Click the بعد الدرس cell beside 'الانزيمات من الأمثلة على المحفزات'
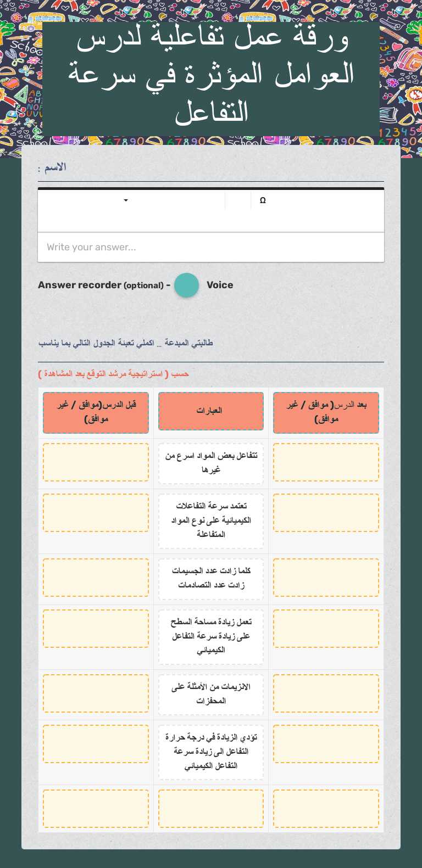The width and height of the screenshot is (422, 868). 326,693
